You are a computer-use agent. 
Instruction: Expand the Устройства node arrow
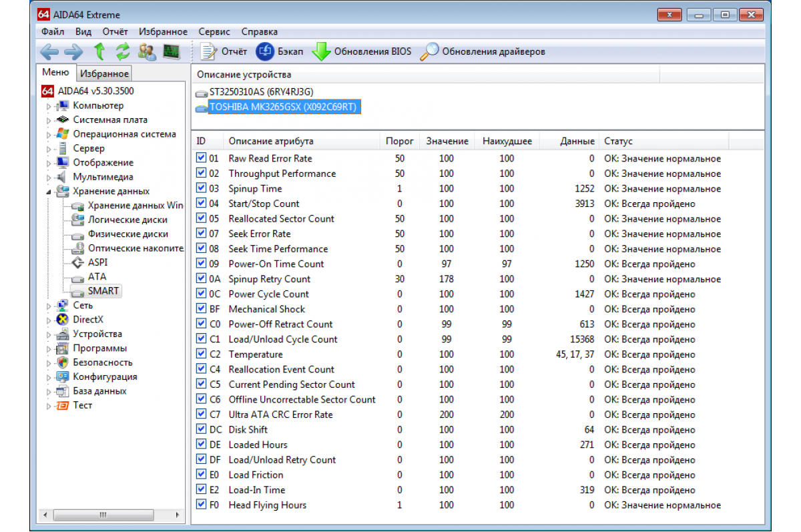[x=48, y=334]
